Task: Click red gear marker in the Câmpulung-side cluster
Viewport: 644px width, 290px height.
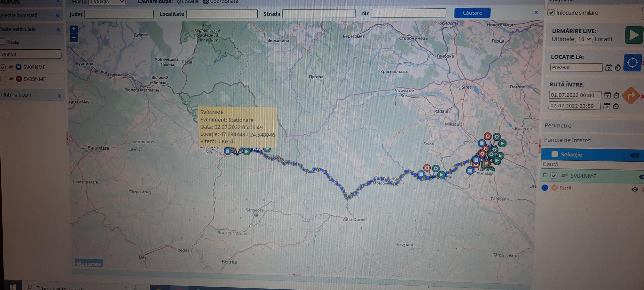Action: pyautogui.click(x=427, y=167)
